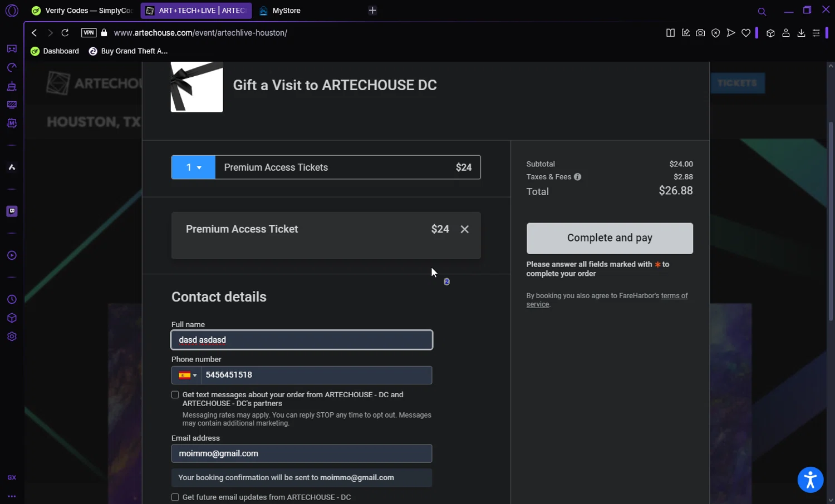
Task: Click the GX logo at sidebar bottom
Action: coord(12,477)
